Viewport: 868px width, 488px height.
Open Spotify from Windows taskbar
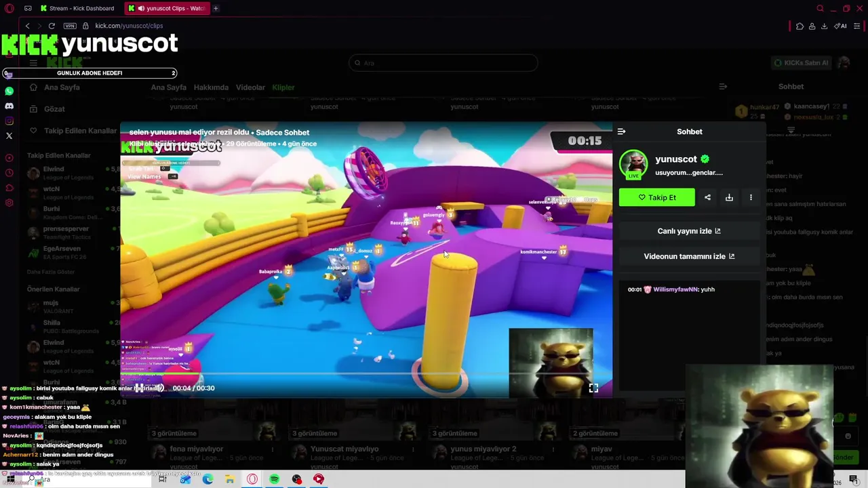(x=274, y=479)
